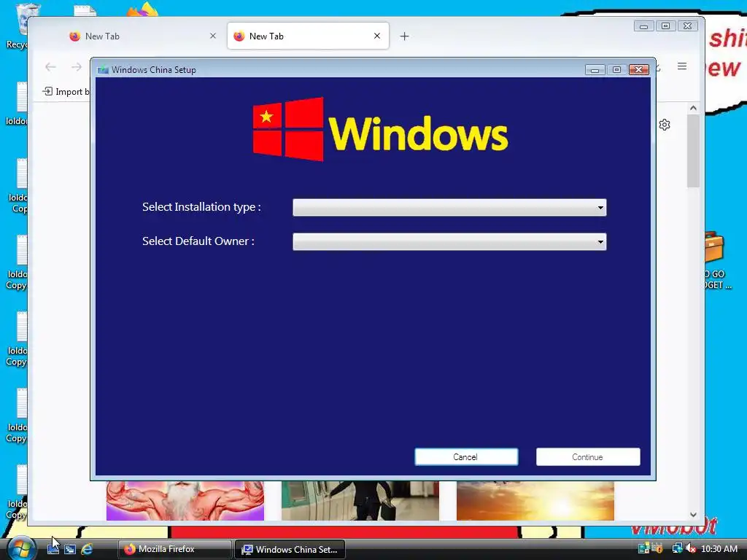Maximize the Firefox window
Image resolution: width=747 pixels, height=560 pixels.
[665, 26]
